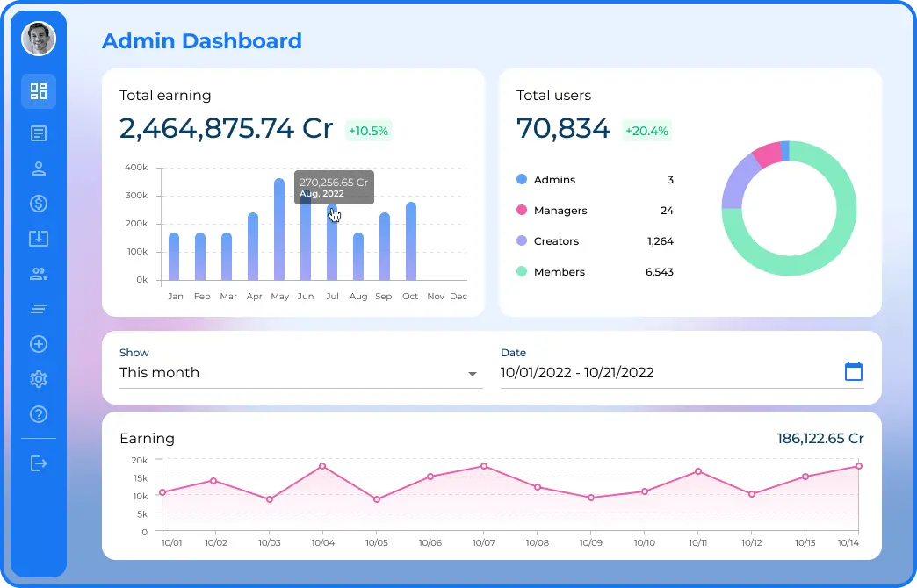Click the circled plus add icon
Screen dimensions: 917x588
39,344
